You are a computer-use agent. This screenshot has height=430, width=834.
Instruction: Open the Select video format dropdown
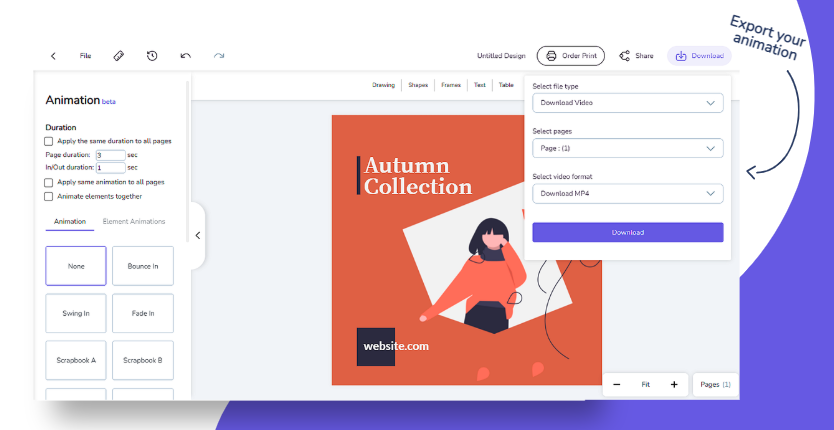[x=628, y=194]
